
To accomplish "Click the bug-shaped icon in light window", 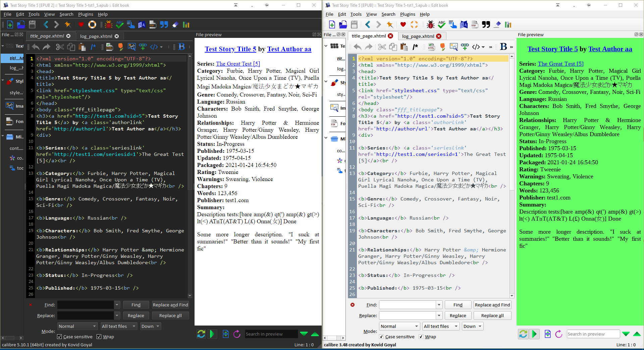I will pos(431,24).
